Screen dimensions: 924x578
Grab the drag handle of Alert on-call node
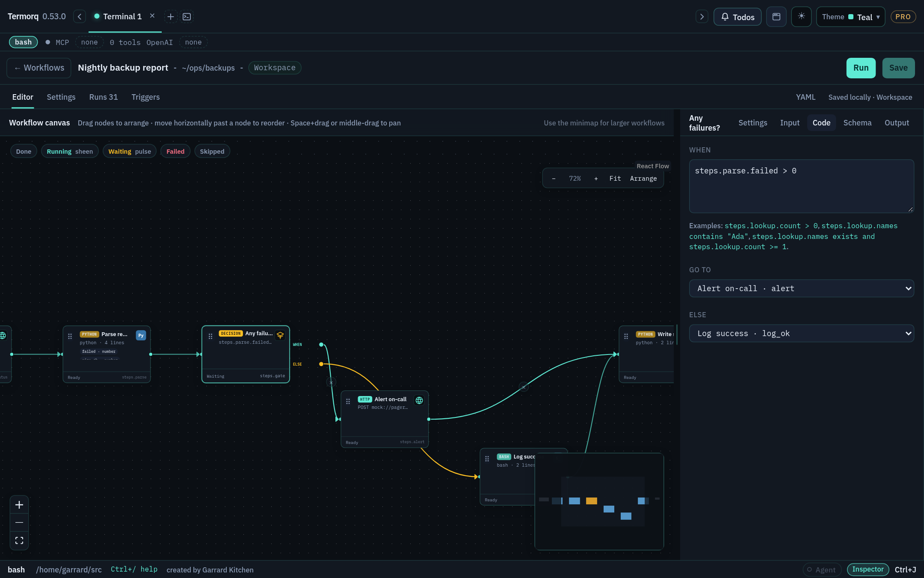click(348, 401)
